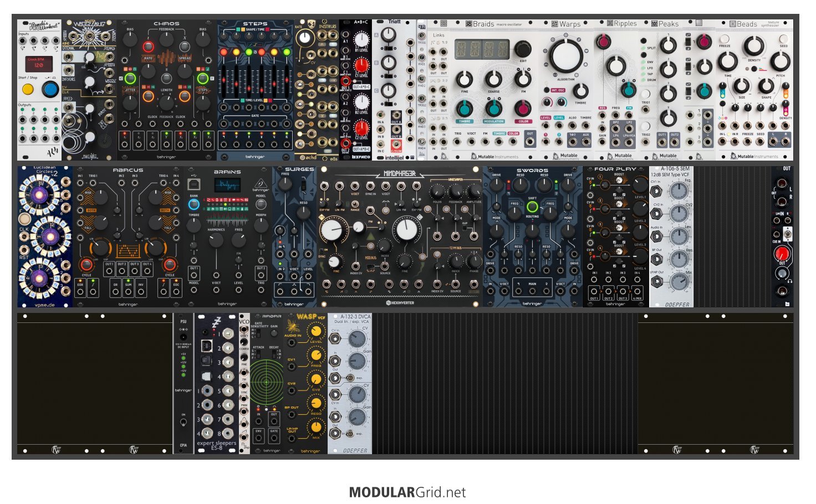Click the lightning bolt logo on the ES-8
The image size is (816, 504).
216,323
